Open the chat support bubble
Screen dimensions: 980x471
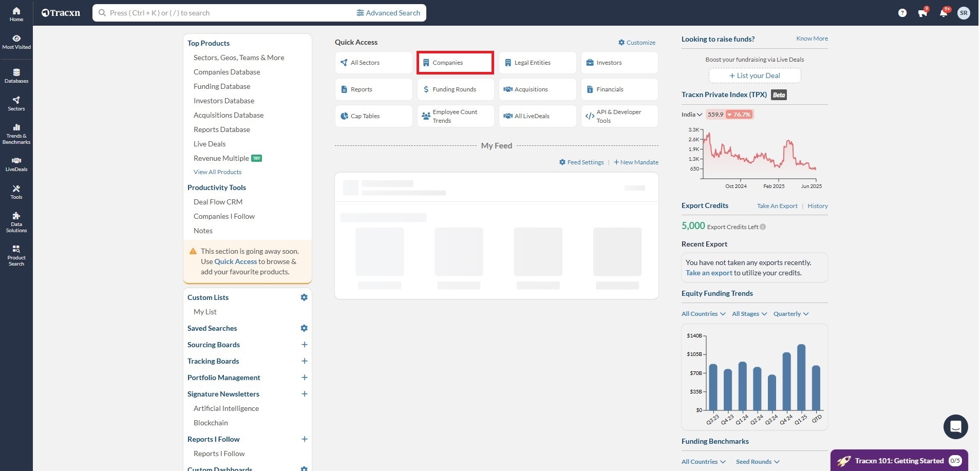(x=955, y=426)
